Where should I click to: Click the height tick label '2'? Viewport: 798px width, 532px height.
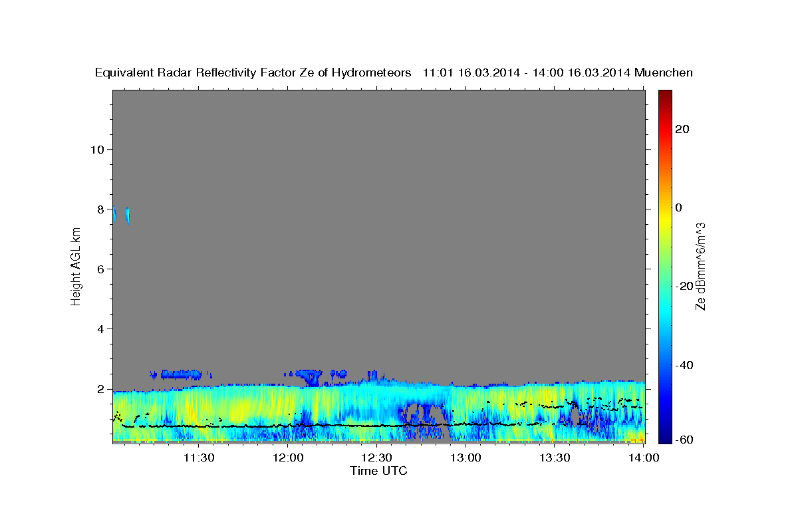click(100, 389)
